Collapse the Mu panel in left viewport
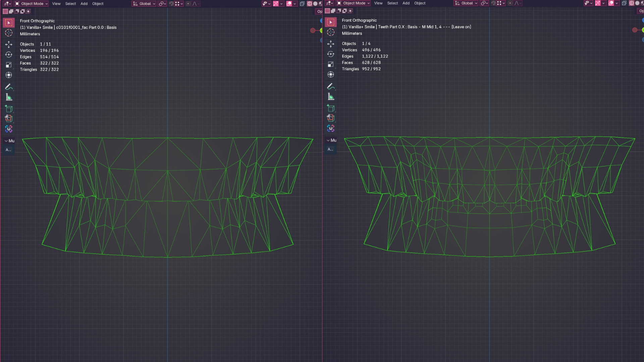 tap(9, 141)
